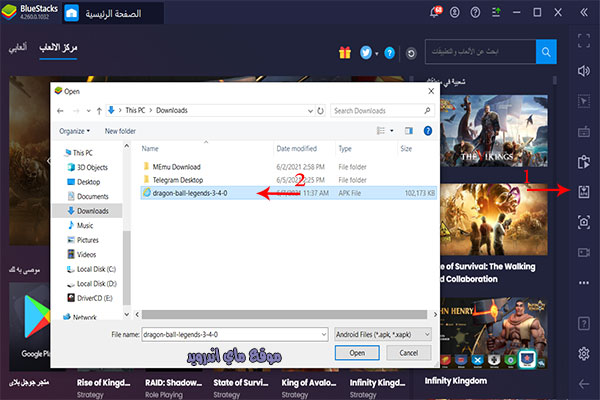Click the BlueStacks Install APK sidebar icon
The image size is (600, 400).
(584, 191)
